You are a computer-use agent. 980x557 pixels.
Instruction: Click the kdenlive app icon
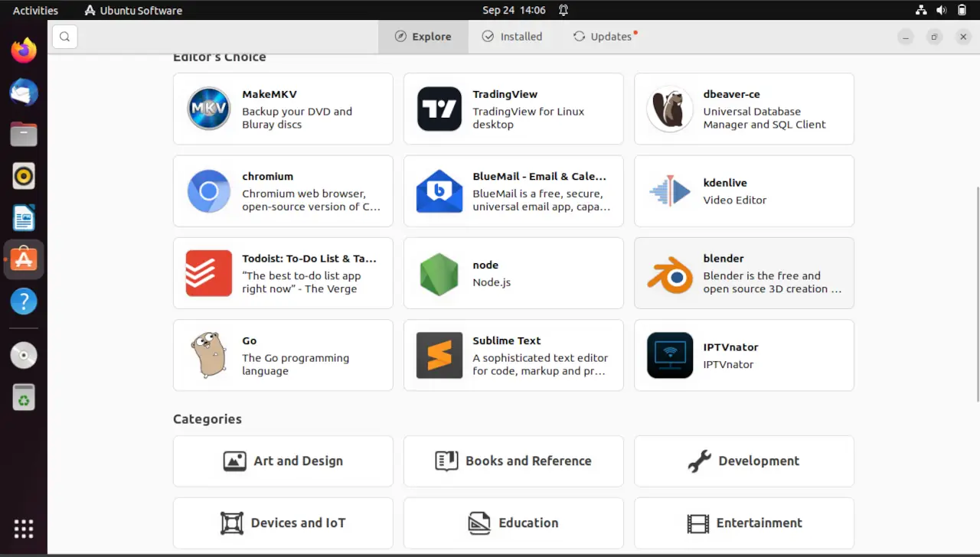click(670, 191)
